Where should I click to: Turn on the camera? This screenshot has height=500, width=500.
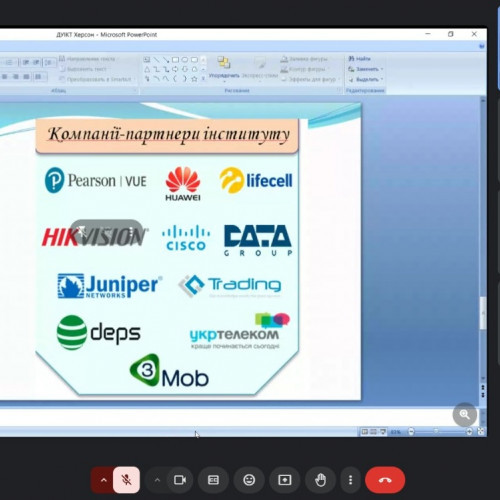pyautogui.click(x=180, y=480)
